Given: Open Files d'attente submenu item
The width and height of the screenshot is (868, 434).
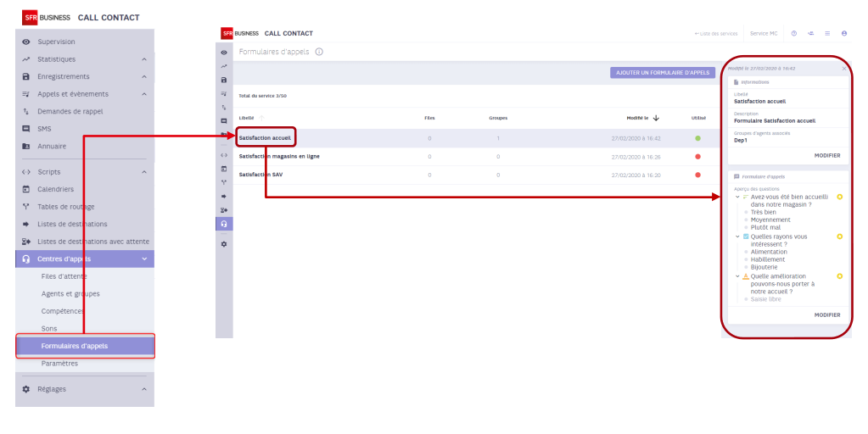Looking at the screenshot, I should [x=64, y=276].
